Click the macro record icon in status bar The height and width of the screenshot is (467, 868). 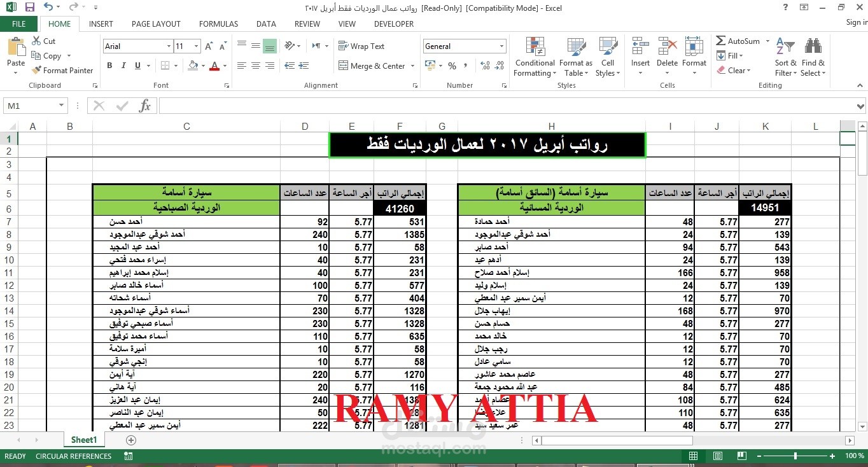pos(129,456)
